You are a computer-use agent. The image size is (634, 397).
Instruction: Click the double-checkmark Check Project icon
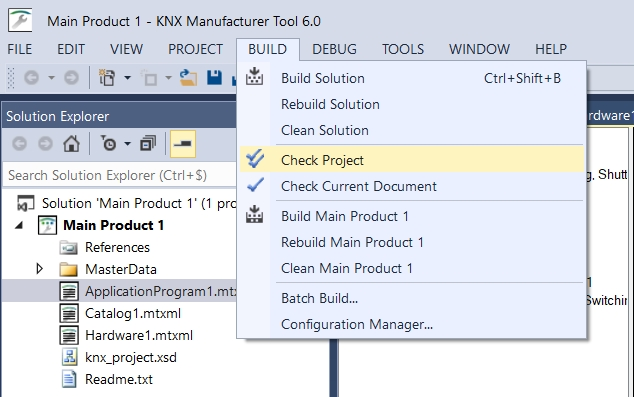coord(255,159)
